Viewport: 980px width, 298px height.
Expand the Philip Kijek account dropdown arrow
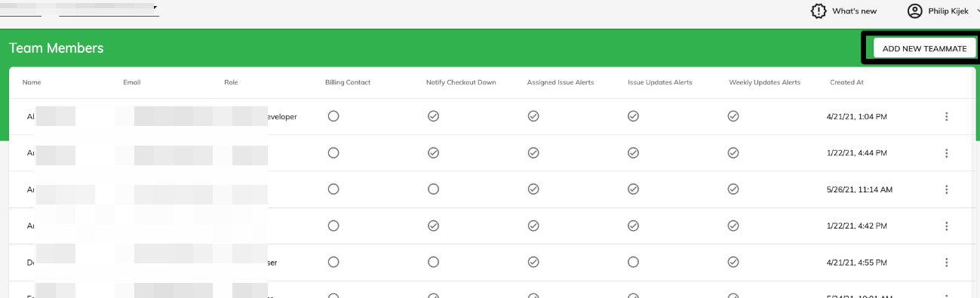(x=977, y=11)
